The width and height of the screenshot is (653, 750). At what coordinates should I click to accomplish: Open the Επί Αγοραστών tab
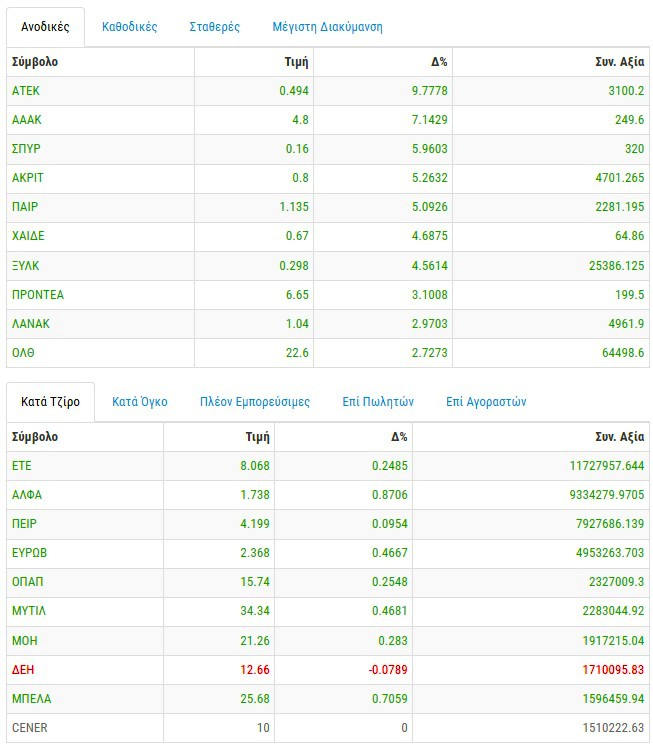(486, 402)
